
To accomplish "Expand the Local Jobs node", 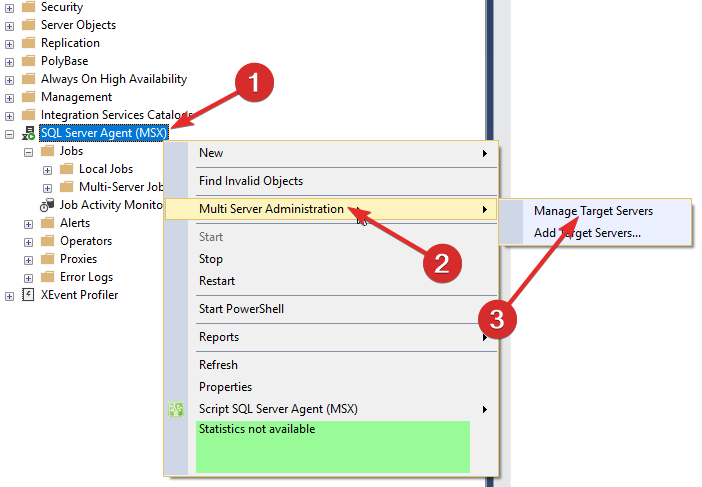I will coord(47,170).
